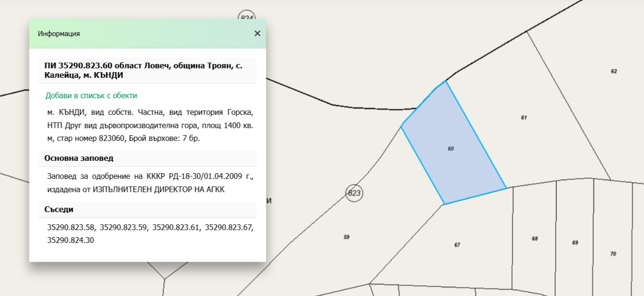Select parcel 67 on the map
This screenshot has height=296, width=644.
457,245
